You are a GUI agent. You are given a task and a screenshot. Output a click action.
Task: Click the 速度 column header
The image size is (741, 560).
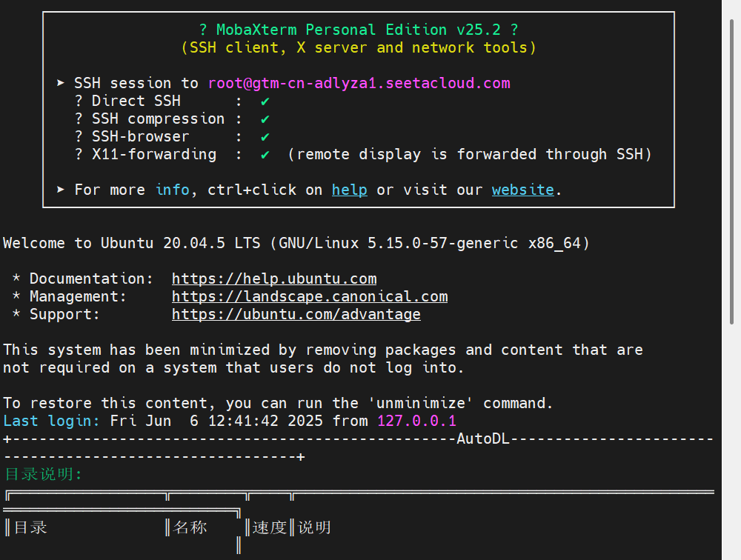[x=270, y=527]
